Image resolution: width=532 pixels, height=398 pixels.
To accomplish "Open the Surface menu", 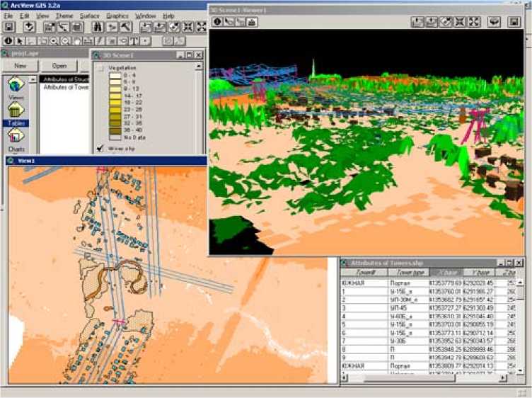I will point(89,15).
